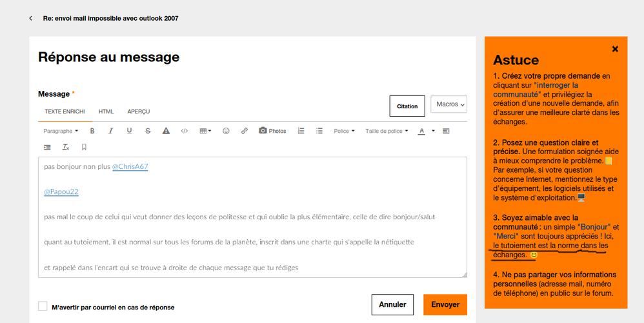Go back using the left chevron arrow
Screen dimensions: 644x323
tap(31, 19)
